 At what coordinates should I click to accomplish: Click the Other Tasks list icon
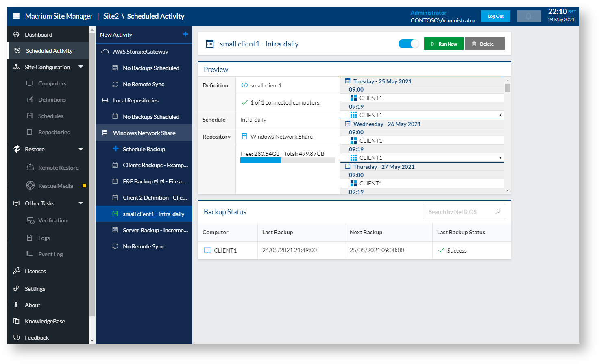pyautogui.click(x=16, y=203)
